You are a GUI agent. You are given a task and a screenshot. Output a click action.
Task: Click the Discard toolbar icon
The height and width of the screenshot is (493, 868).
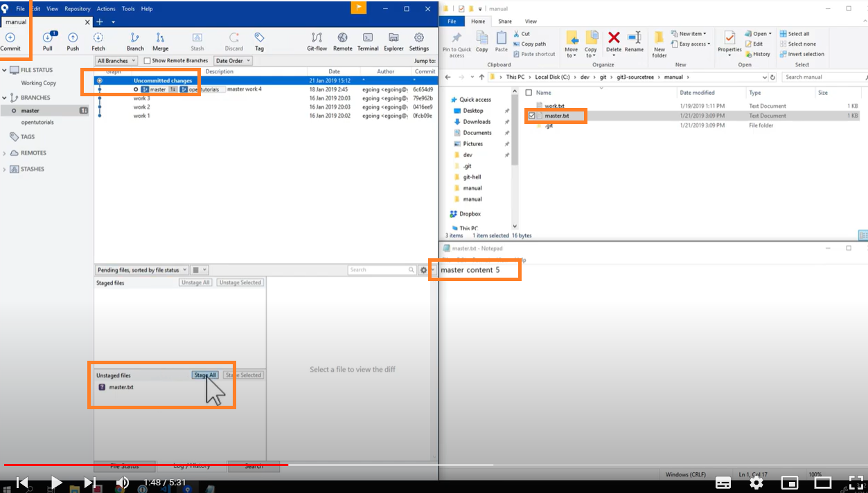click(234, 37)
